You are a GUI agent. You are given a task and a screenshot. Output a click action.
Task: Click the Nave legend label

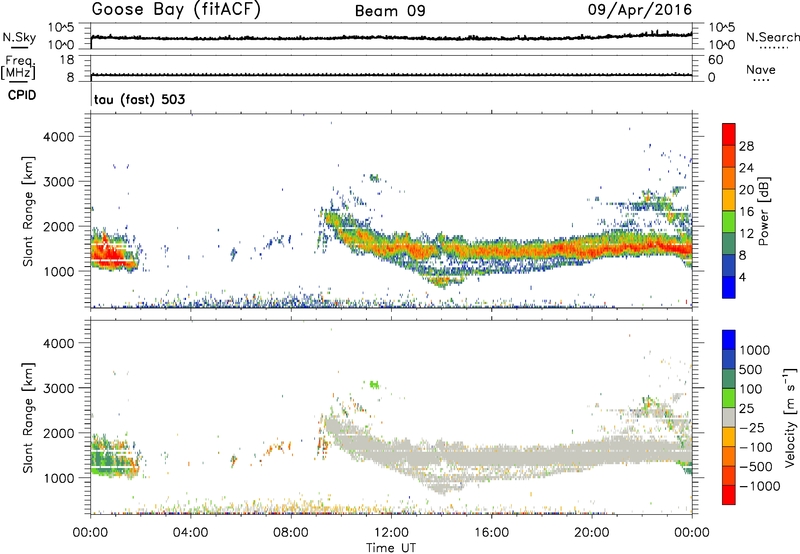coord(761,69)
